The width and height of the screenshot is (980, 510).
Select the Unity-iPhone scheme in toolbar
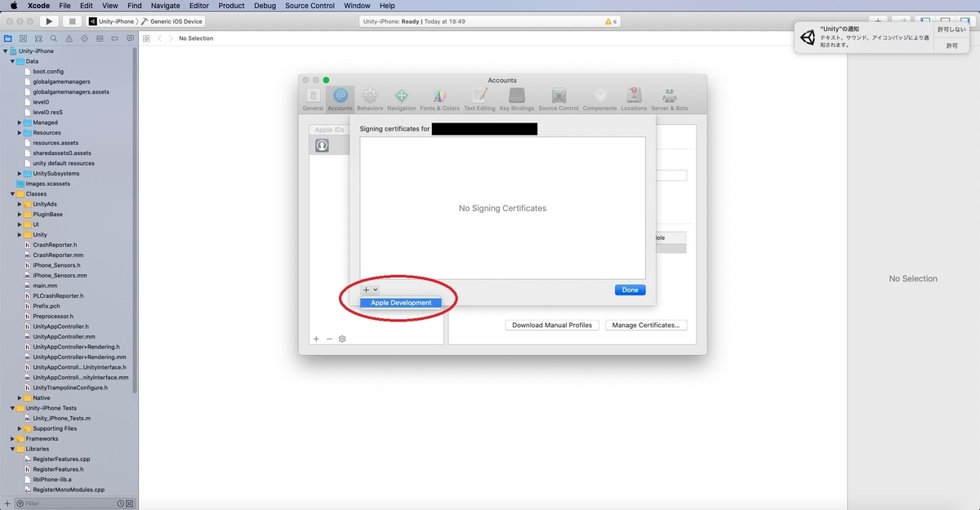(x=112, y=21)
